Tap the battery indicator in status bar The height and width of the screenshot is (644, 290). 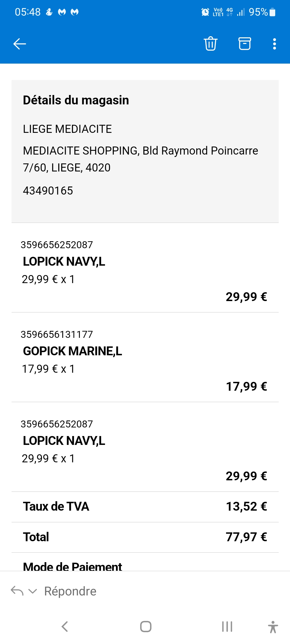coord(272,12)
